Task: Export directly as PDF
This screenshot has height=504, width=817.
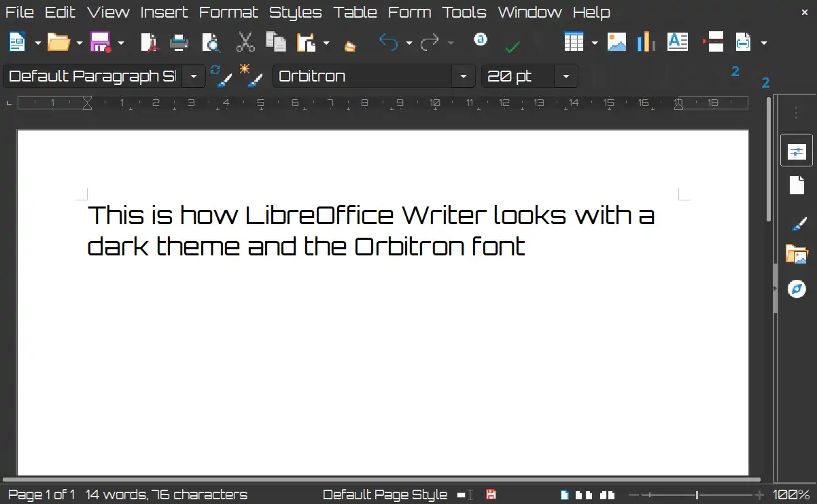Action: [x=149, y=43]
